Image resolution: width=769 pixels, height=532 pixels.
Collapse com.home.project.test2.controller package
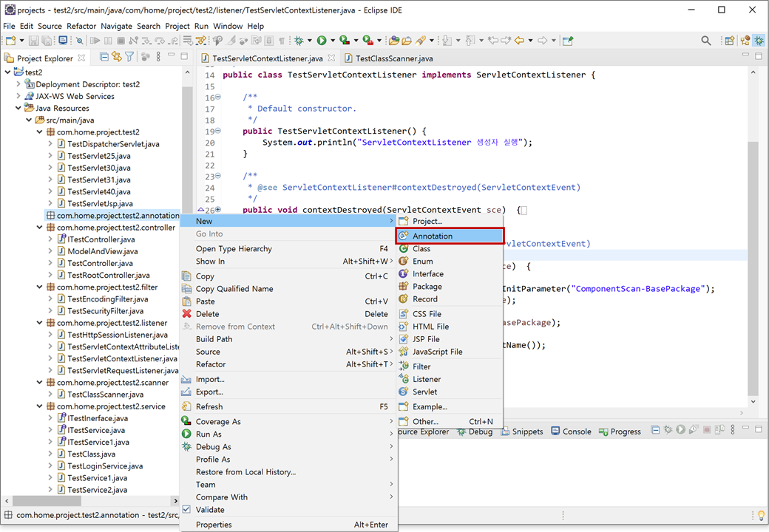[39, 228]
